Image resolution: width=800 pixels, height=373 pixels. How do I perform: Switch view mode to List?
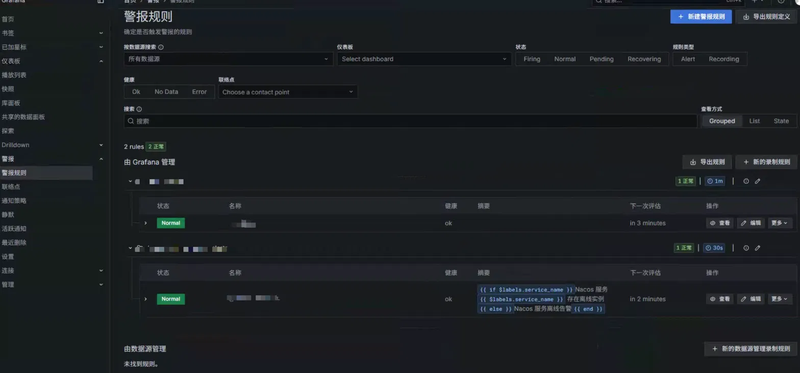[755, 121]
